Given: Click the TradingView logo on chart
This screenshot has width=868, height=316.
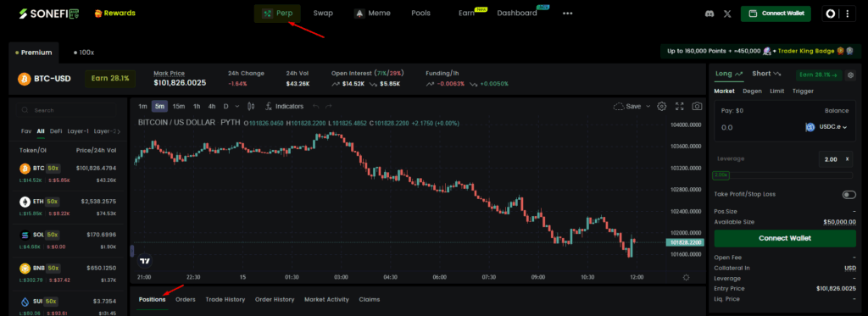Looking at the screenshot, I should (145, 261).
